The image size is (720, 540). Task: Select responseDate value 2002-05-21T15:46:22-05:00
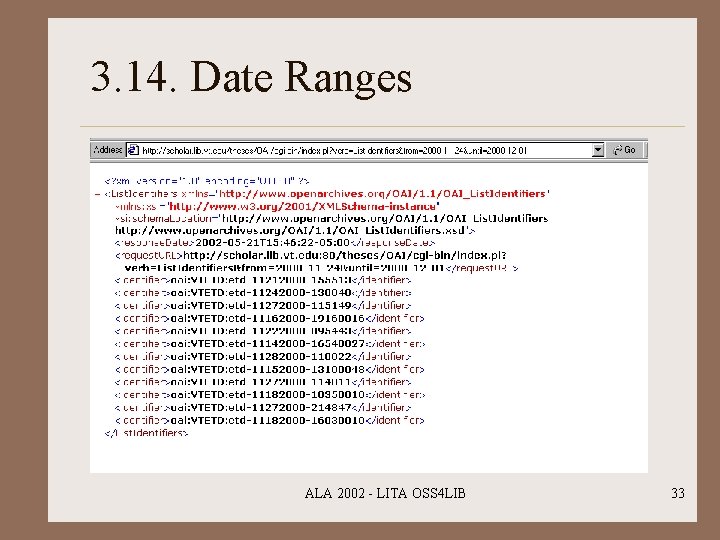(272, 242)
